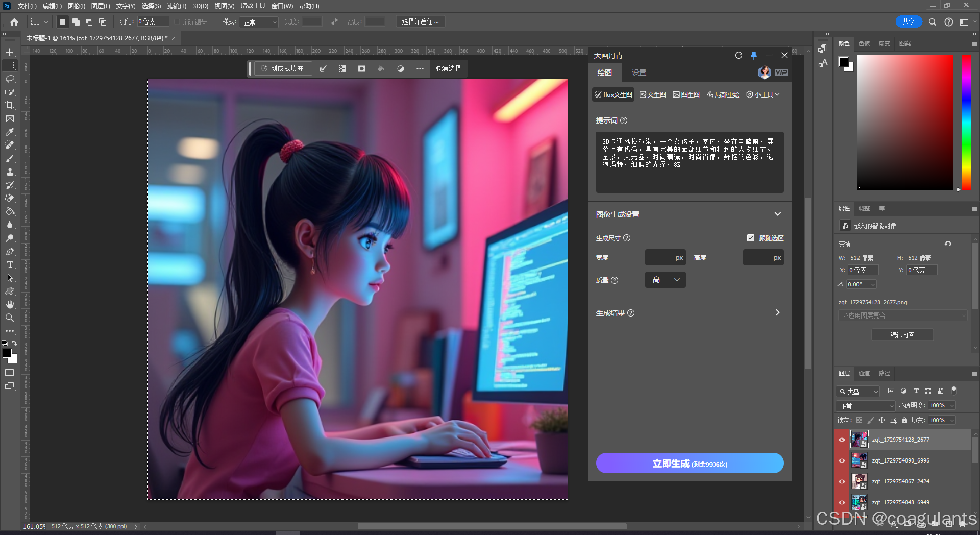Select the Pen tool
The width and height of the screenshot is (980, 535).
[10, 251]
